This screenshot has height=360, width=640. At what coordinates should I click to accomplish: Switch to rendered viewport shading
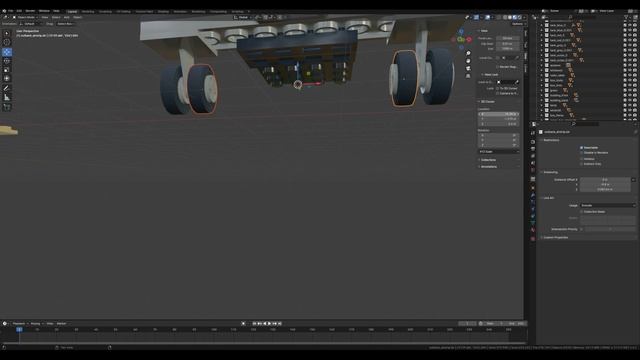point(520,18)
